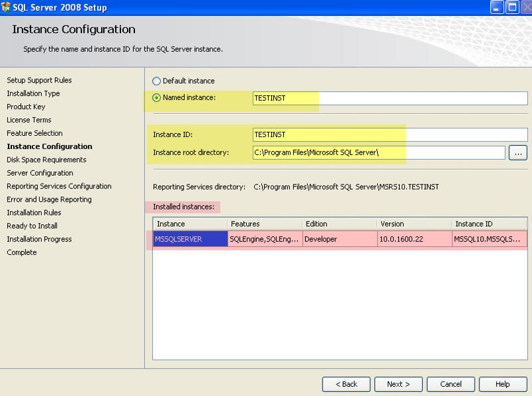Click Setup Support Rules step
The width and height of the screenshot is (532, 396).
point(39,80)
